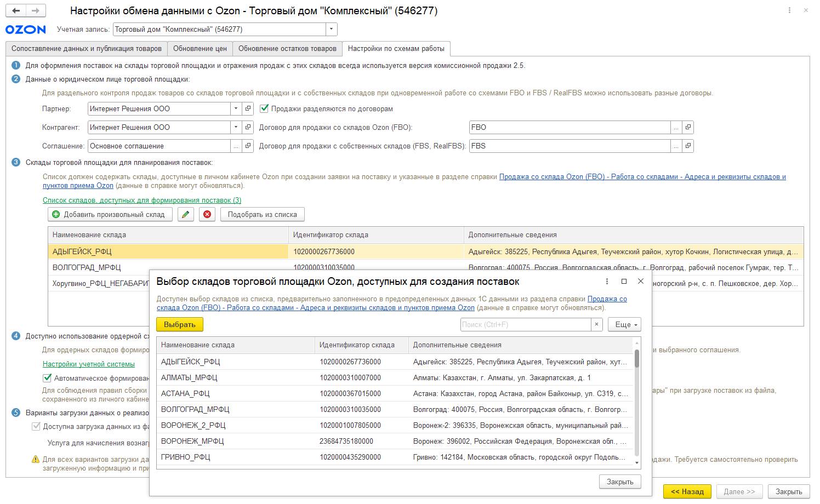Open the Партнер field's linked record icon

(x=248, y=108)
